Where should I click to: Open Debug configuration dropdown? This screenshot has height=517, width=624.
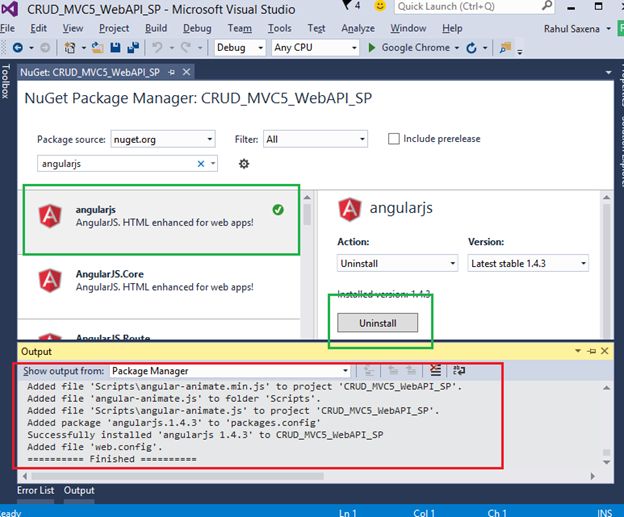point(240,48)
